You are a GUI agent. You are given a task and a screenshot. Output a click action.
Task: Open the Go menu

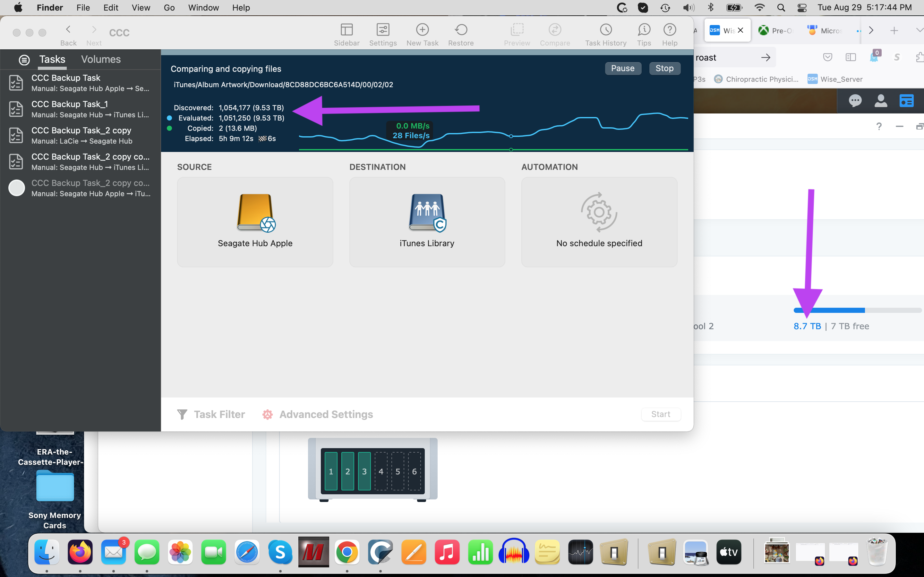169,8
